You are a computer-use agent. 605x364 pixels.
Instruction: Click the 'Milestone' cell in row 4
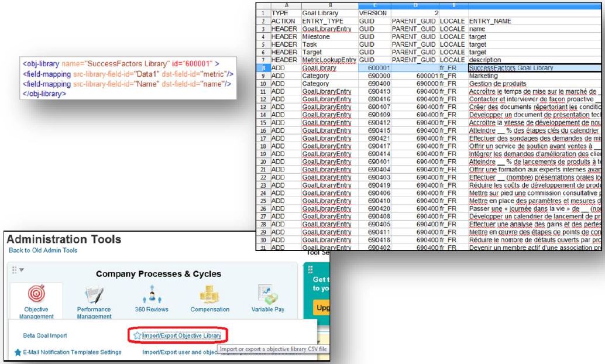(330, 37)
